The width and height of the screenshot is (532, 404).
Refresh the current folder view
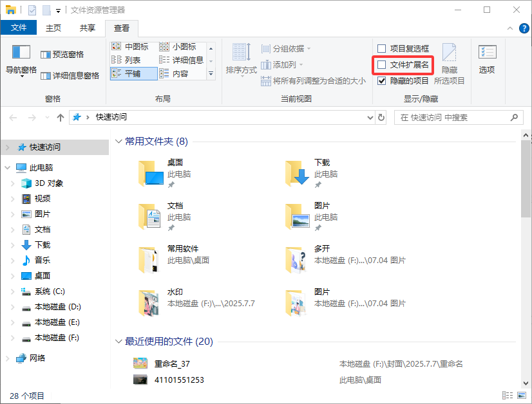pyautogui.click(x=381, y=117)
